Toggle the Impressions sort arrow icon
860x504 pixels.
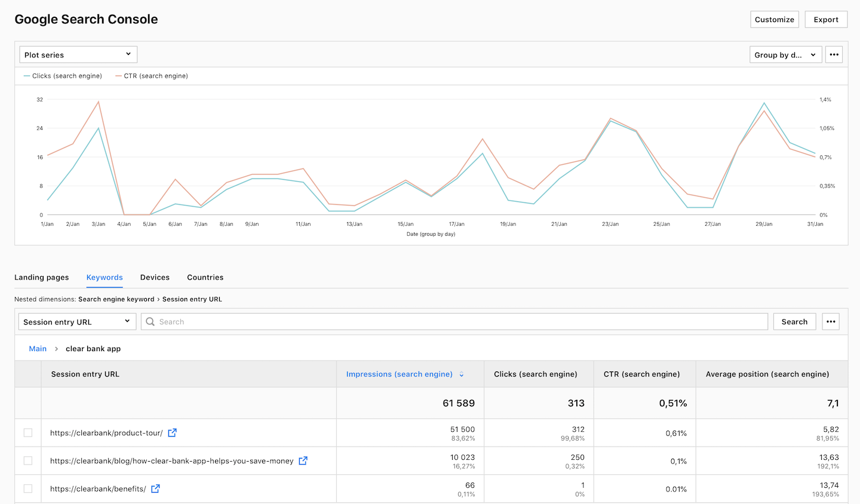pos(462,374)
